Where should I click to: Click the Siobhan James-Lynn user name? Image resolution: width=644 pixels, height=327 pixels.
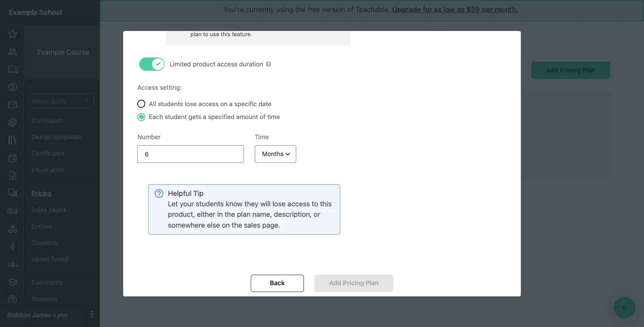point(37,315)
